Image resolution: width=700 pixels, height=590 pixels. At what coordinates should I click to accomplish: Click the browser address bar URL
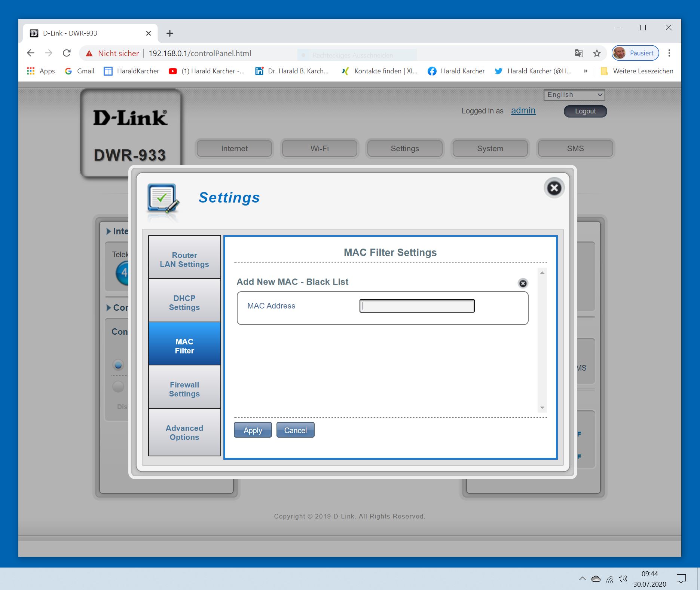coord(200,54)
